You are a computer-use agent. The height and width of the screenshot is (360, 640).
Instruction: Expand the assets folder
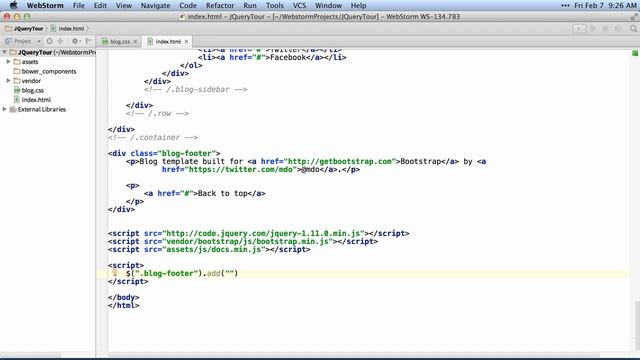(x=8, y=62)
